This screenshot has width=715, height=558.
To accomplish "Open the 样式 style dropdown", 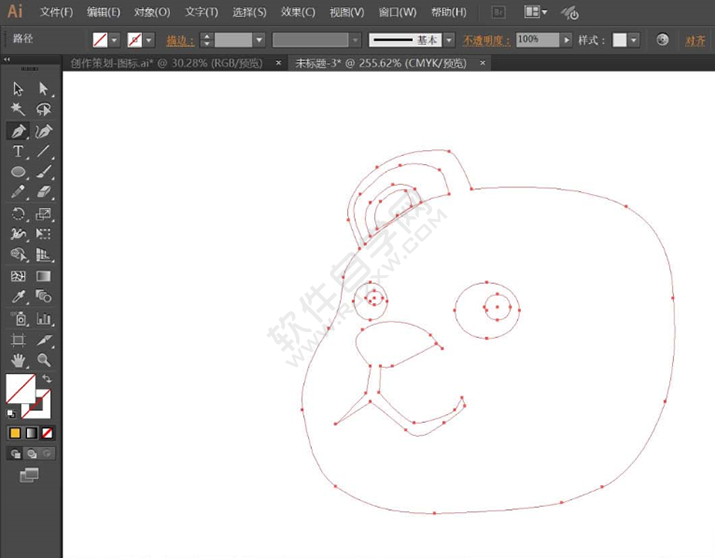I will [x=635, y=40].
